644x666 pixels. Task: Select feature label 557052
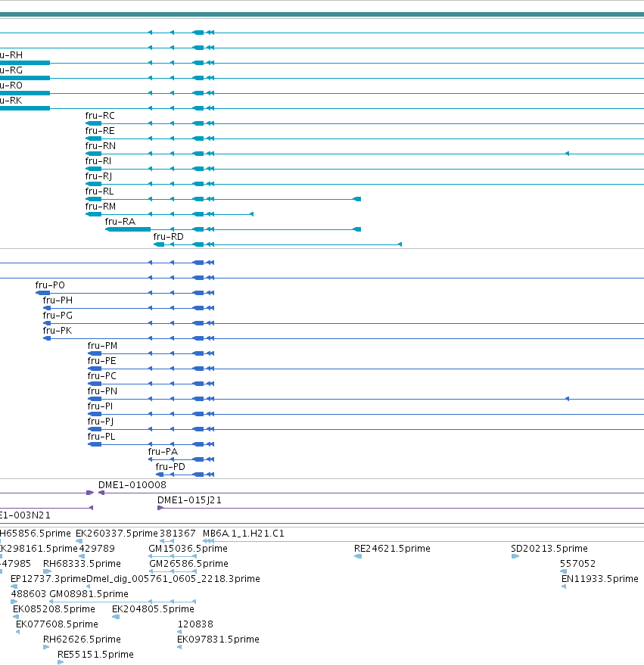point(577,564)
